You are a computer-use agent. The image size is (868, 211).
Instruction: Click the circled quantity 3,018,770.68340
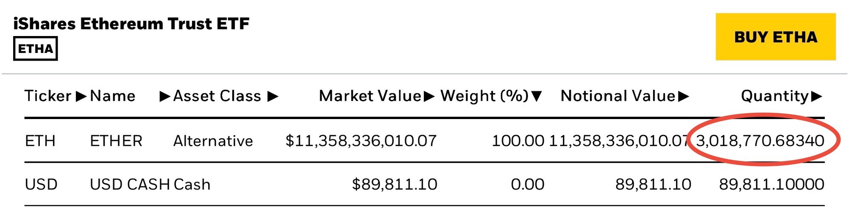click(x=760, y=141)
